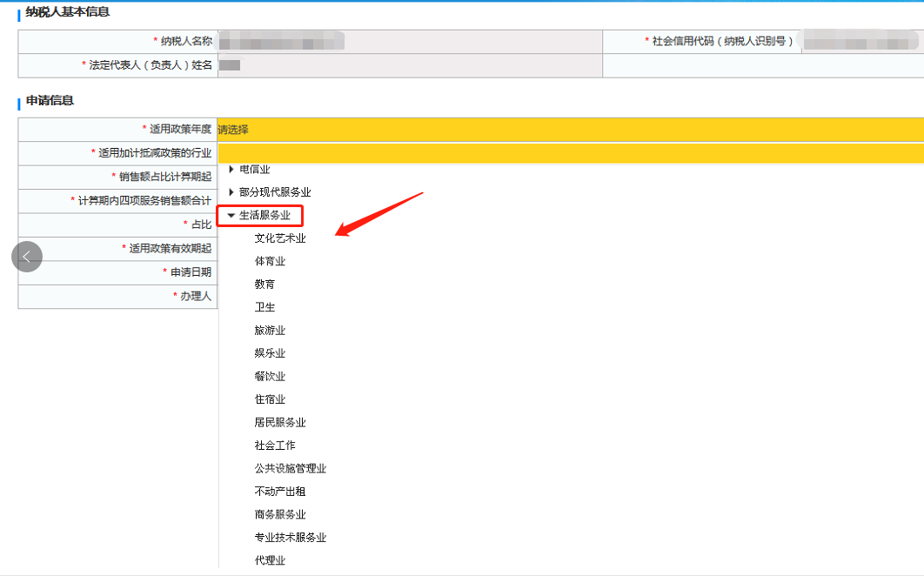Select 旅游业 in the dropdown list

(x=270, y=331)
